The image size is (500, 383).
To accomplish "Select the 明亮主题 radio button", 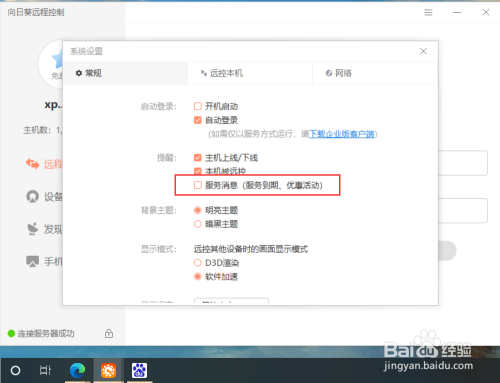I will click(x=198, y=210).
